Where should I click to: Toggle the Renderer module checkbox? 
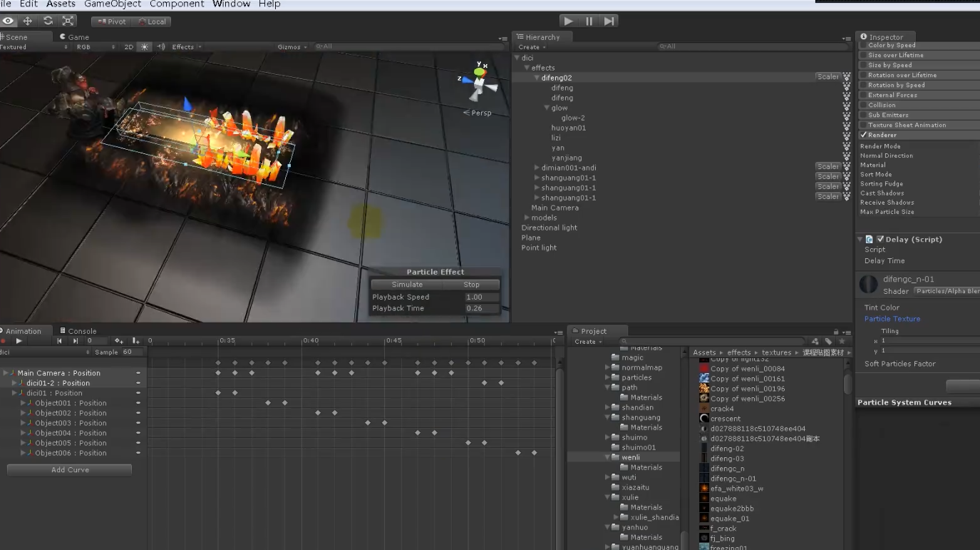pos(863,135)
